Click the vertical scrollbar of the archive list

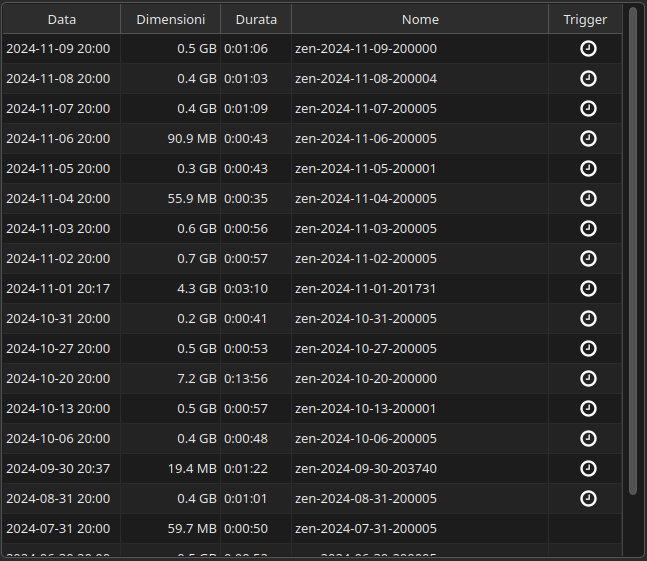pyautogui.click(x=633, y=251)
